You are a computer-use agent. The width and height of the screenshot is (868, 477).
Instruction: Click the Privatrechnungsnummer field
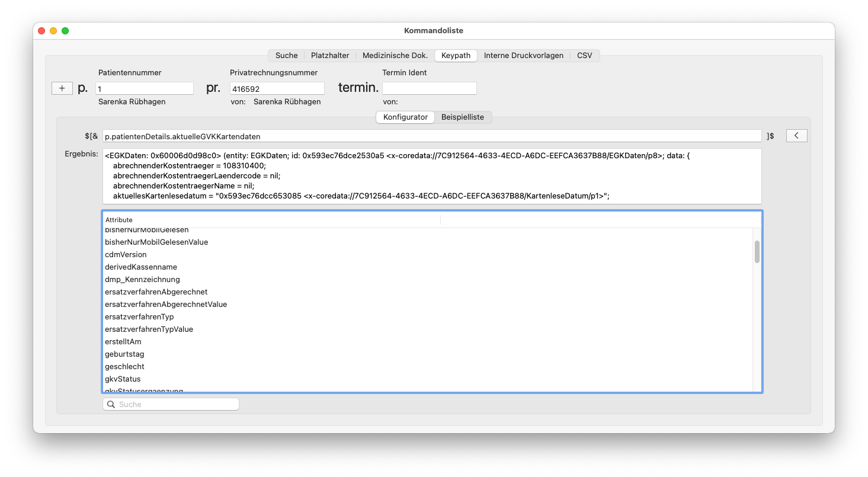click(277, 88)
